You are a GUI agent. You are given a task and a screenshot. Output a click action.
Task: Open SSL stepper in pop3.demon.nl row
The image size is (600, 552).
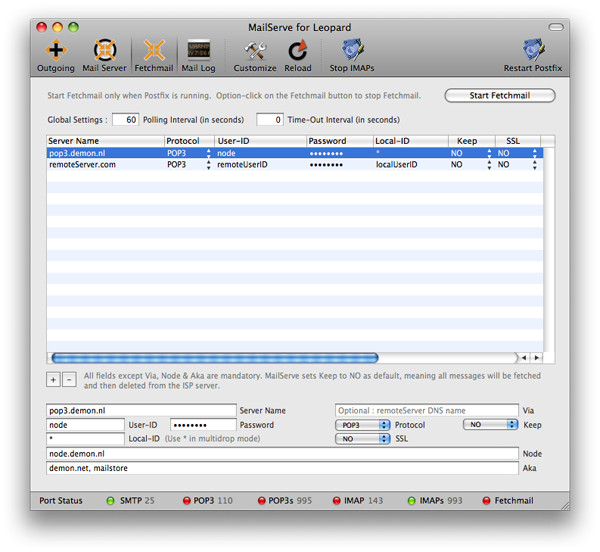535,153
